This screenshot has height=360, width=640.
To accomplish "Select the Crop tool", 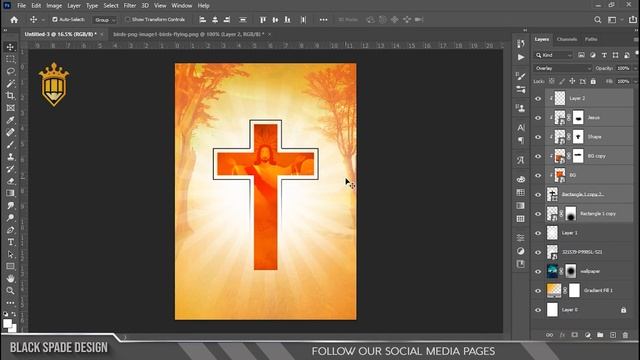I will point(11,96).
